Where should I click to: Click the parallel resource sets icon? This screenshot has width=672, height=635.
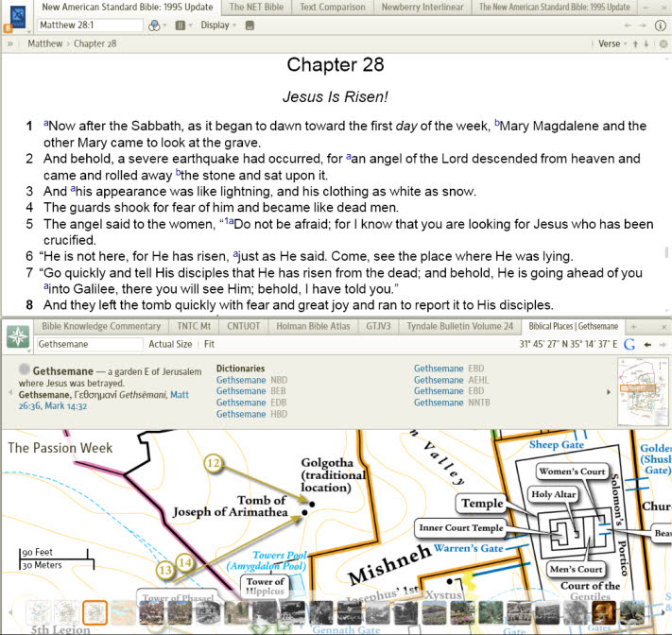coord(180,26)
